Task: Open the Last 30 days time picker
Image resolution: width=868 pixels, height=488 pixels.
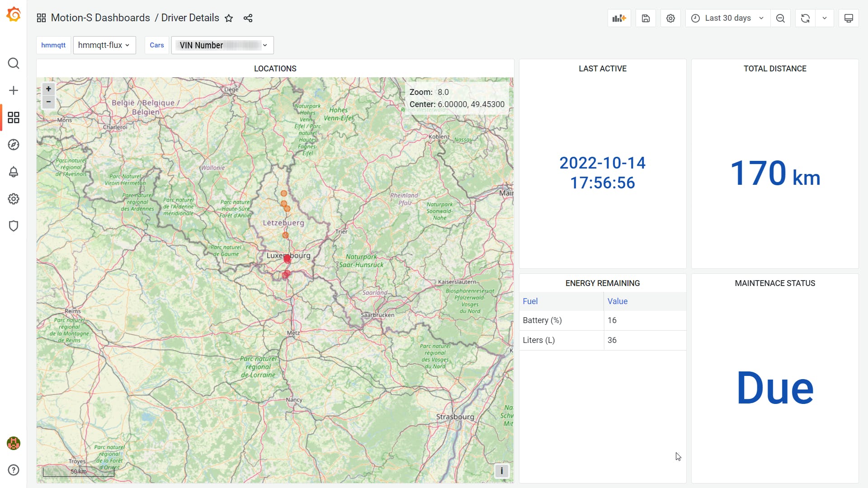Action: (x=728, y=18)
